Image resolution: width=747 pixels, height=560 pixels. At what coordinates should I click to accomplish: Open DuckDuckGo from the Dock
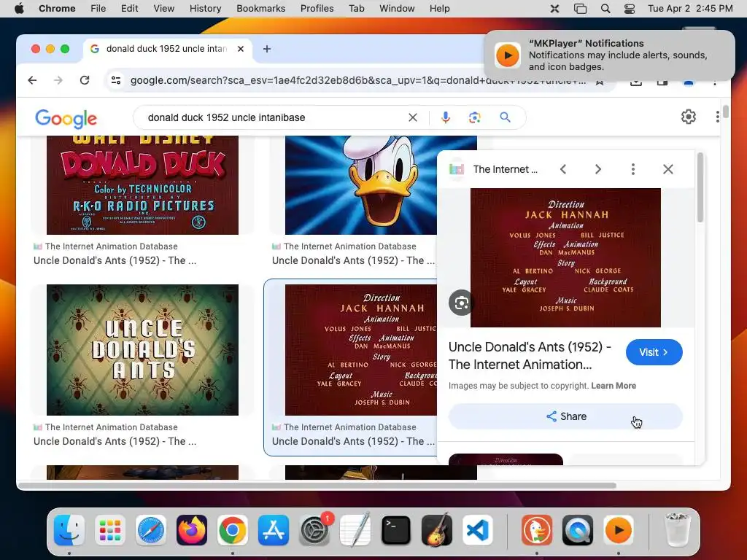coord(537,530)
